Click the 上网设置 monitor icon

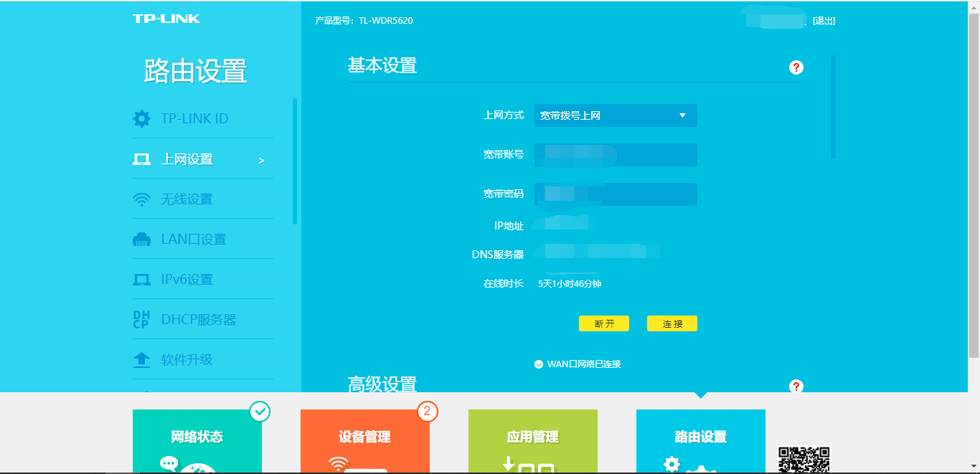tap(142, 159)
